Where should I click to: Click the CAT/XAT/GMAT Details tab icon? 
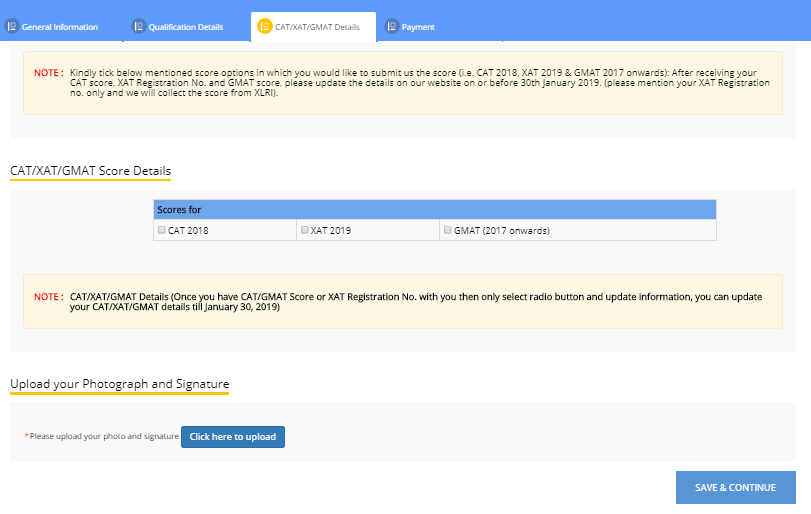tap(265, 26)
